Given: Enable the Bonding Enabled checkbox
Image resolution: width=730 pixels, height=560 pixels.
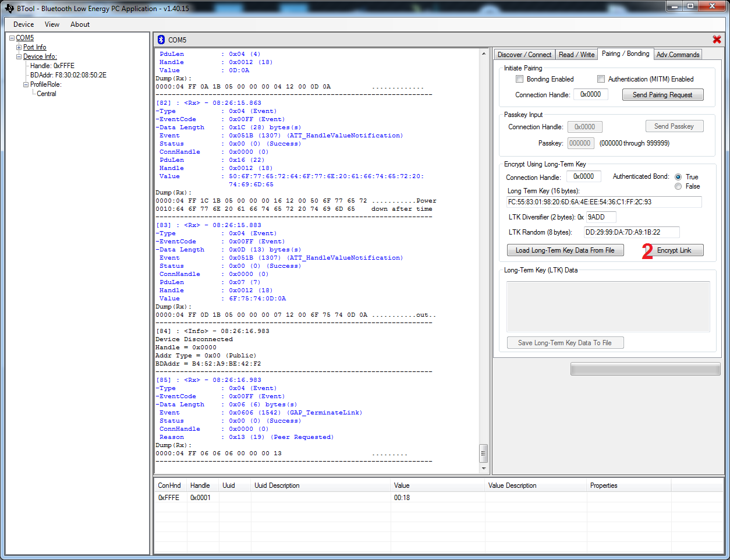Looking at the screenshot, I should coord(520,79).
